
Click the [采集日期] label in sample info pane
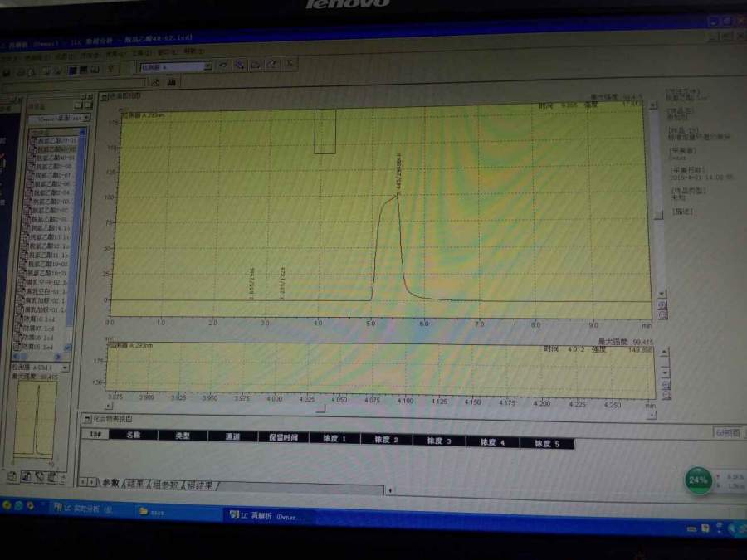686,170
